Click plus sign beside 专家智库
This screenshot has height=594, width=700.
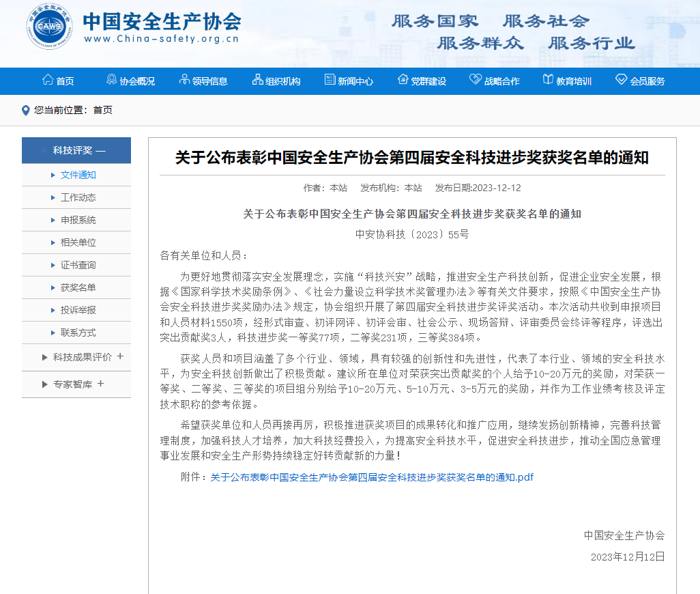(100, 384)
